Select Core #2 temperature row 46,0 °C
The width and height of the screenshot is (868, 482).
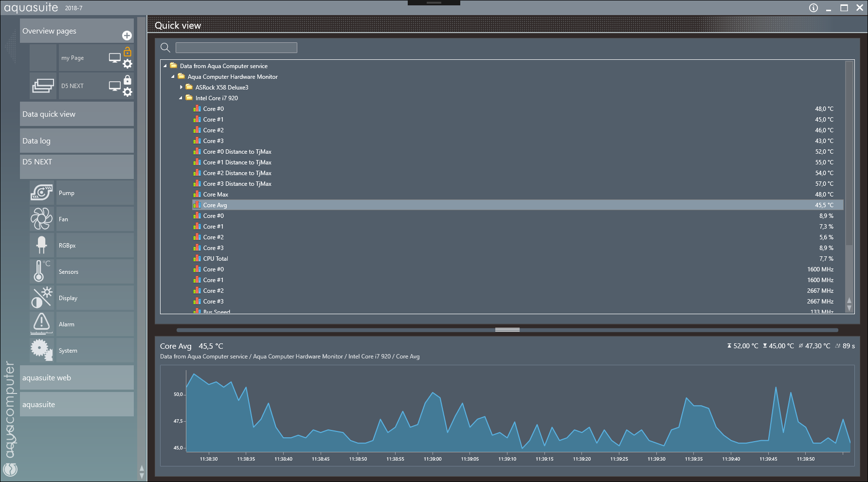click(x=518, y=130)
